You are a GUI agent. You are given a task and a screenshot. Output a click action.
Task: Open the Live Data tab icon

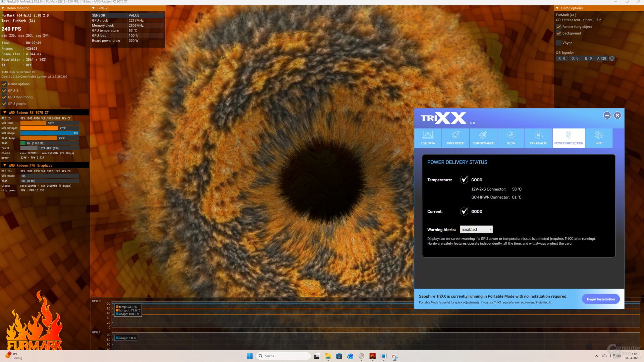click(428, 135)
